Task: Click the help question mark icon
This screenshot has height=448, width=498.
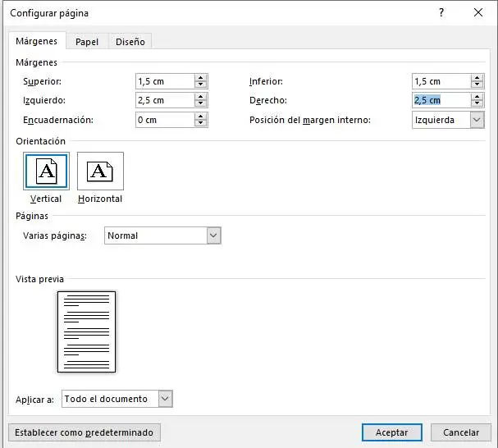Action: pos(441,12)
